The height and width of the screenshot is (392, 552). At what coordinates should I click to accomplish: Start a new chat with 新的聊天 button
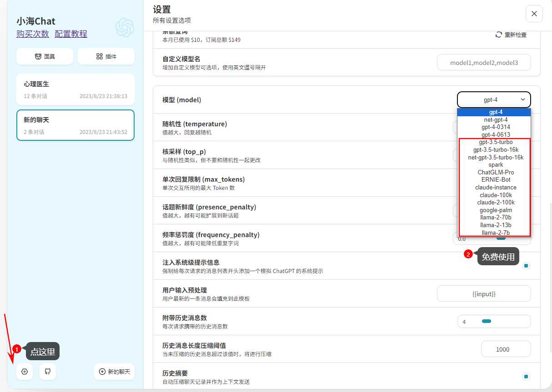click(114, 372)
